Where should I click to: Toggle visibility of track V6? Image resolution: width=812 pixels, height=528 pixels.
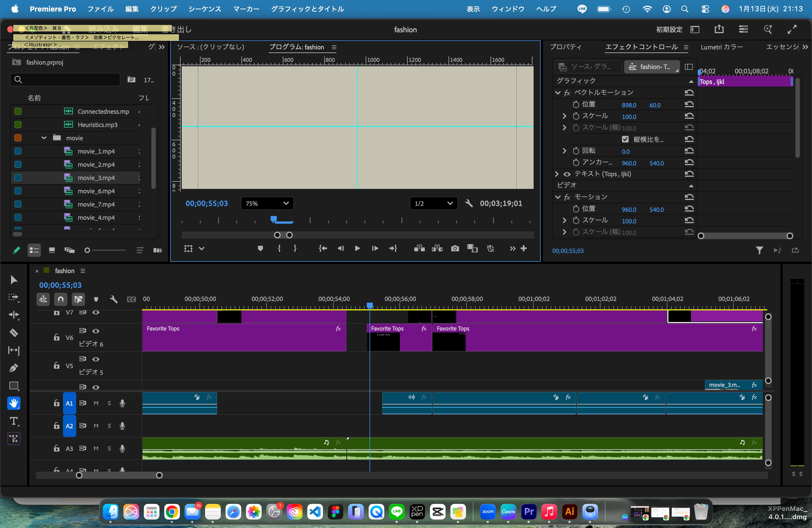[96, 331]
